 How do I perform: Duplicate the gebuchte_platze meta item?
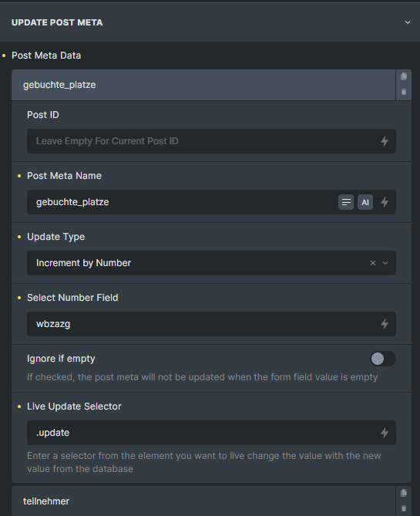(x=404, y=76)
